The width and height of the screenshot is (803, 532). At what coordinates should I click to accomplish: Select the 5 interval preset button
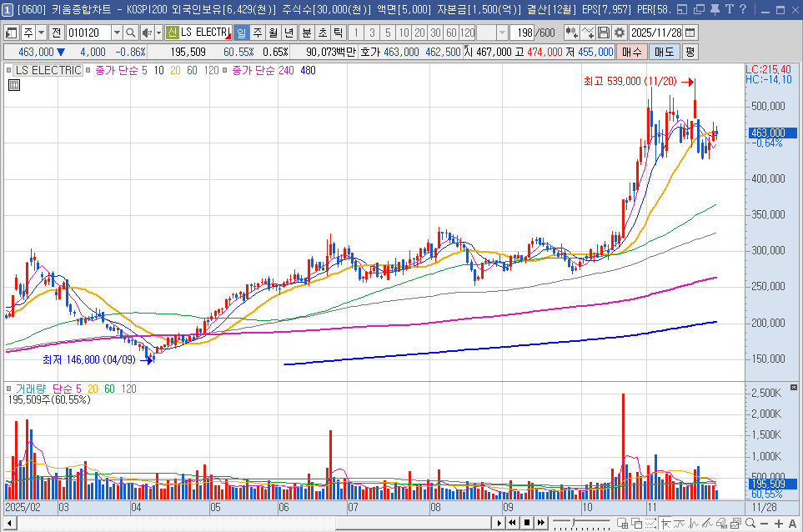[388, 33]
